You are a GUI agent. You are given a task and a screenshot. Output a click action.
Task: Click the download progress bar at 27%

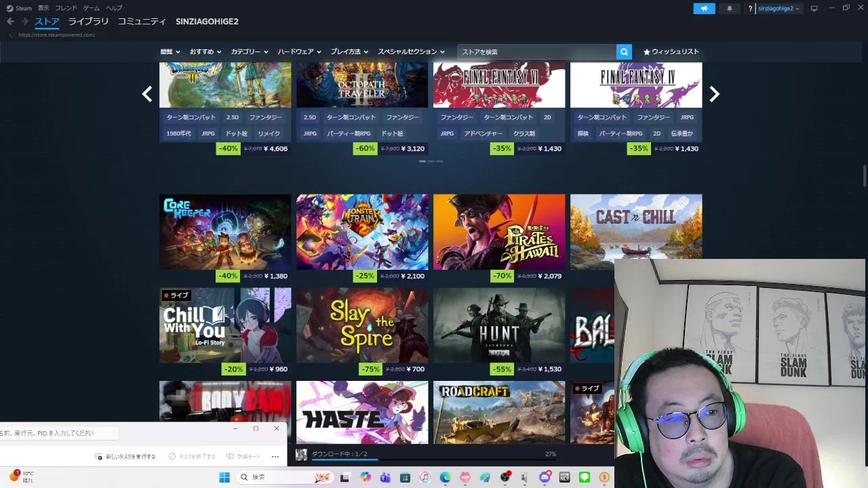pos(434,459)
